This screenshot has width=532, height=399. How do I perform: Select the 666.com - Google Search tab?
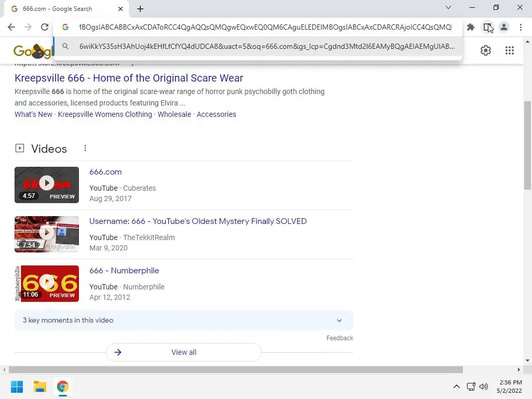(x=66, y=9)
